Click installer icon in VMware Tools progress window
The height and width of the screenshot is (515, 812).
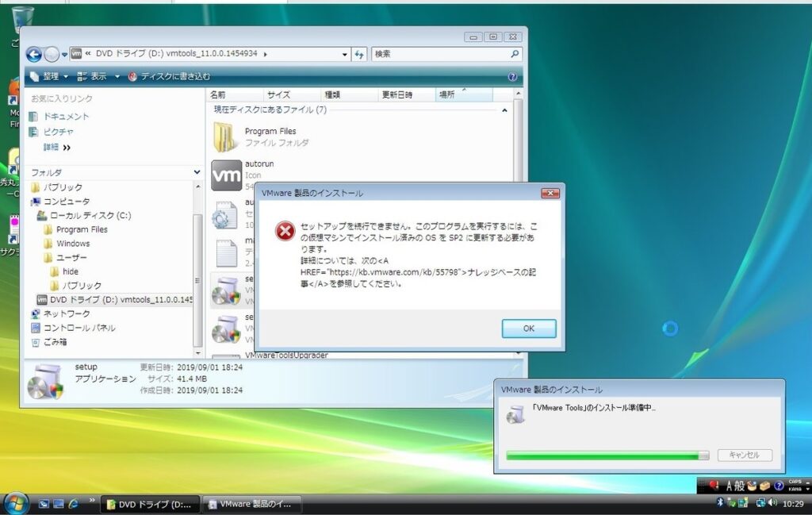pyautogui.click(x=515, y=414)
